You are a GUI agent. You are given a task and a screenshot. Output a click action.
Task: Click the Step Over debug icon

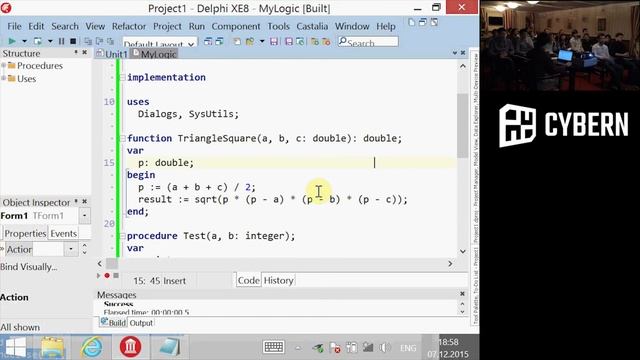[99, 41]
